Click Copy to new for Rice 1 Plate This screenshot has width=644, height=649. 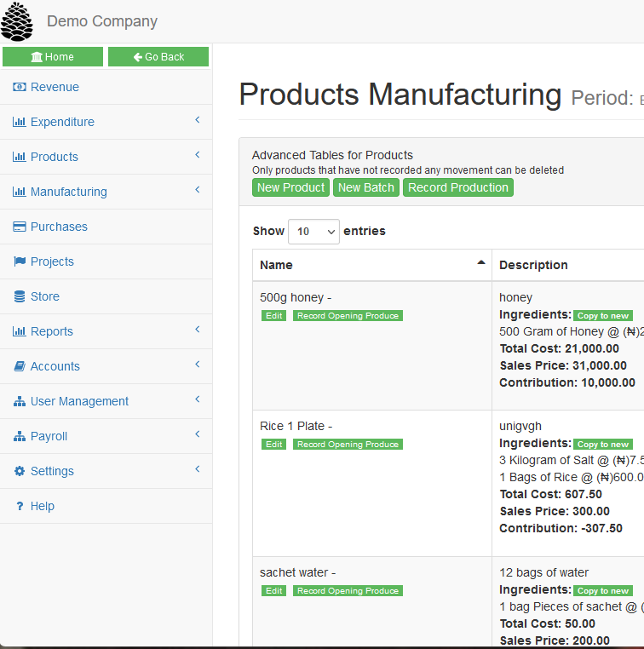(603, 445)
